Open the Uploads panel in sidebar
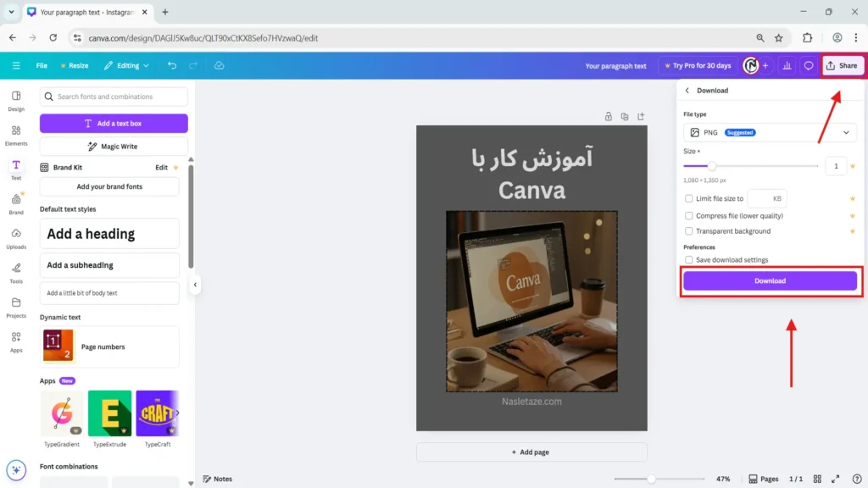868x488 pixels. 16,239
